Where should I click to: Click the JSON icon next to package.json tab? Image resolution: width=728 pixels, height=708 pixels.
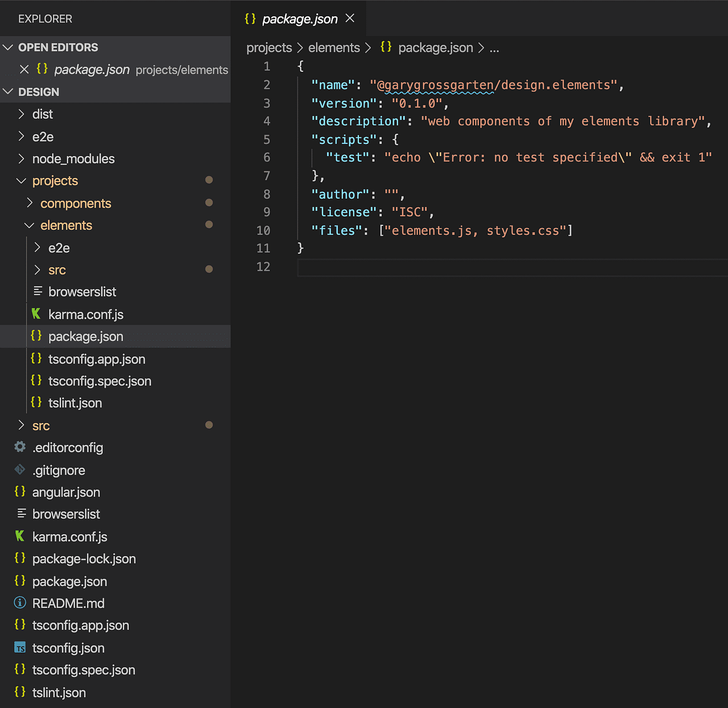point(249,18)
